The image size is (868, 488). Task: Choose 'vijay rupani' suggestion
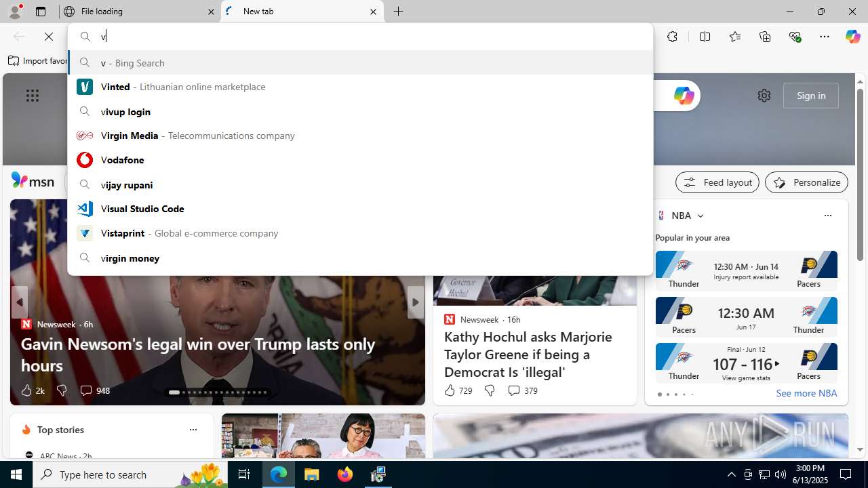coord(360,184)
